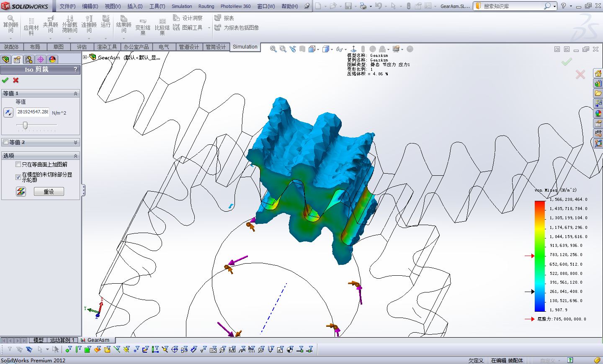The height and width of the screenshot is (364, 603).
Task: Click the green confirmation-corner checkmark in the viewport
Action: [567, 62]
